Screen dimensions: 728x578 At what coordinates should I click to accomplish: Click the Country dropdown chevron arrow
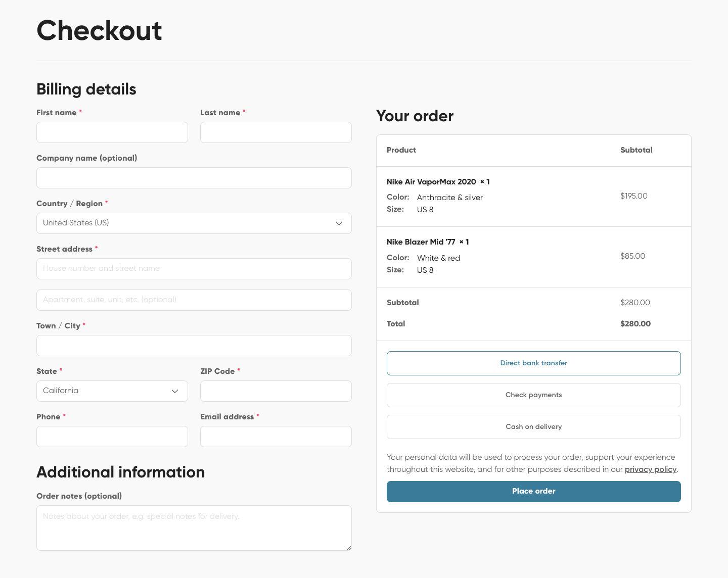(339, 223)
